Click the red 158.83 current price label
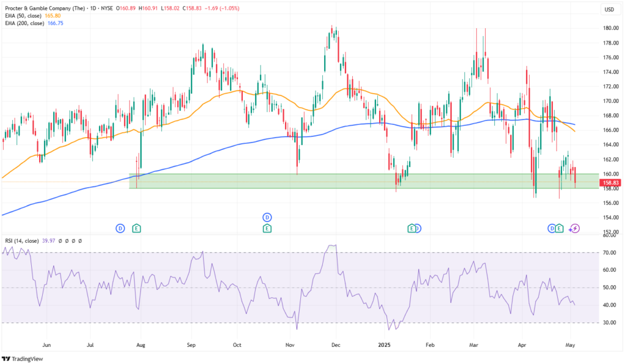This screenshot has width=625, height=364. coord(610,182)
